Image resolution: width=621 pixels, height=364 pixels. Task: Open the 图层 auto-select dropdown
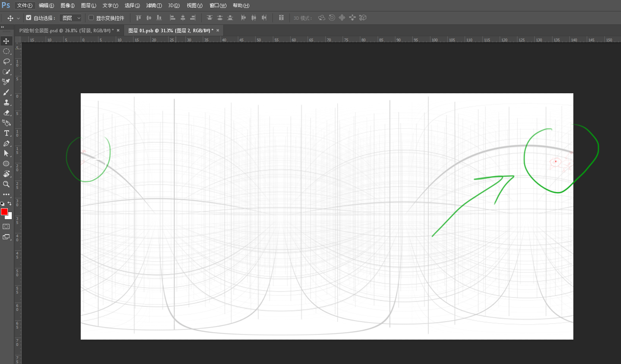pyautogui.click(x=70, y=18)
